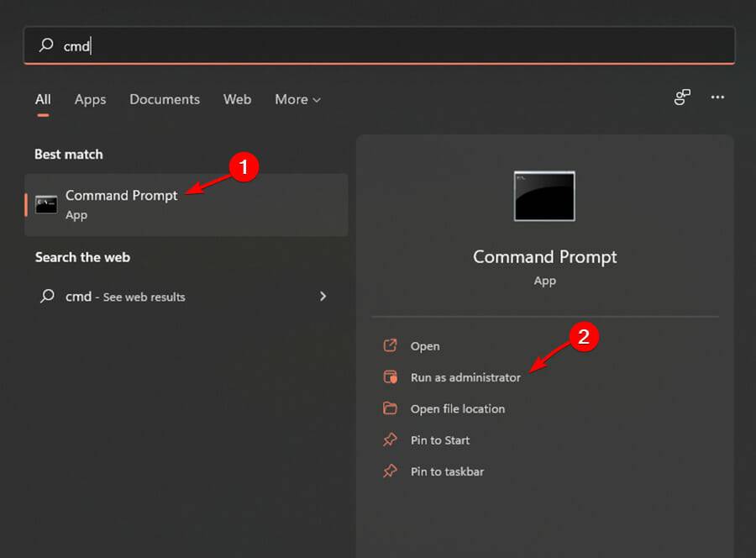Choose Run as administrator
The width and height of the screenshot is (756, 558).
465,377
